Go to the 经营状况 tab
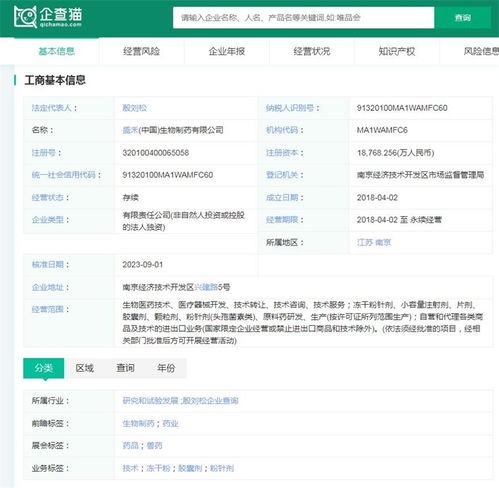Screen dimensions: 499x488 [x=312, y=51]
